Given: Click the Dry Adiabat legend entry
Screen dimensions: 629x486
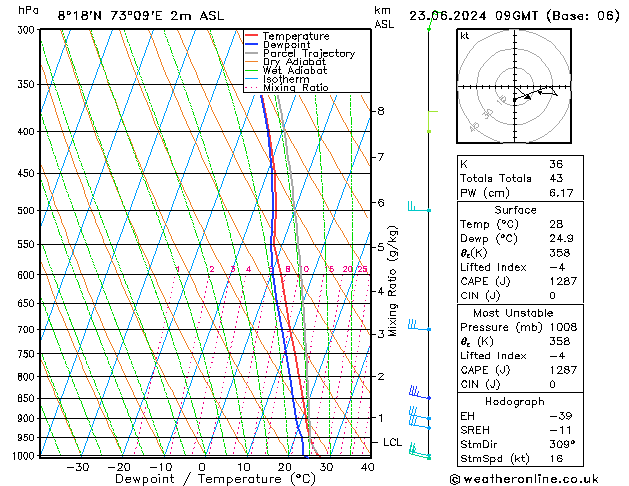Looking at the screenshot, I should tap(286, 62).
